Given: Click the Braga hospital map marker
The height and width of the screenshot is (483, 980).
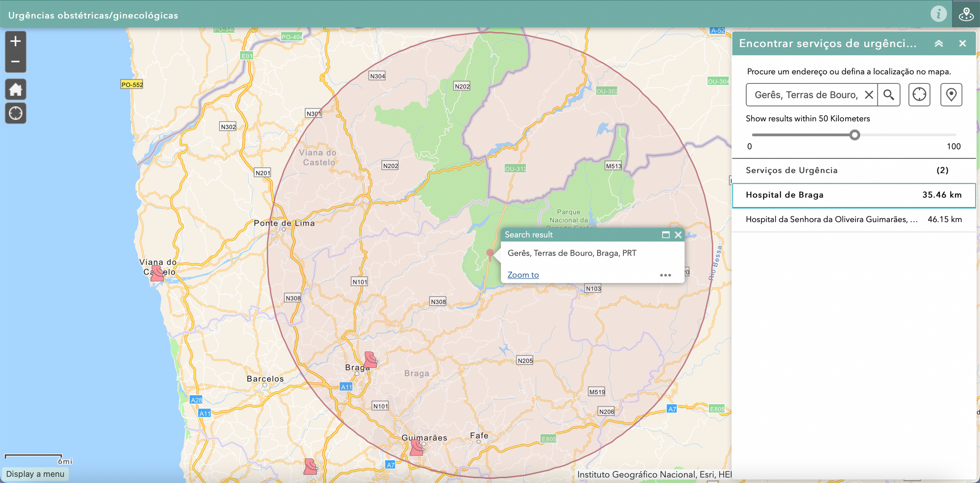Looking at the screenshot, I should (x=370, y=359).
